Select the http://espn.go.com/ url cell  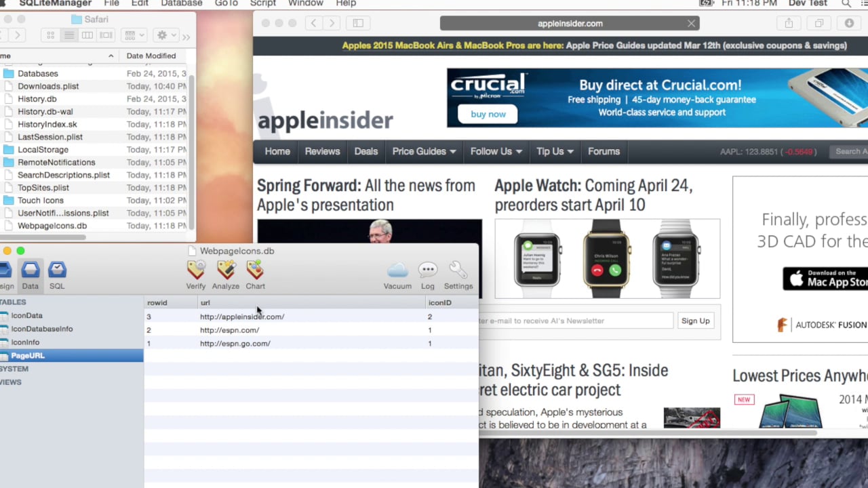[235, 344]
